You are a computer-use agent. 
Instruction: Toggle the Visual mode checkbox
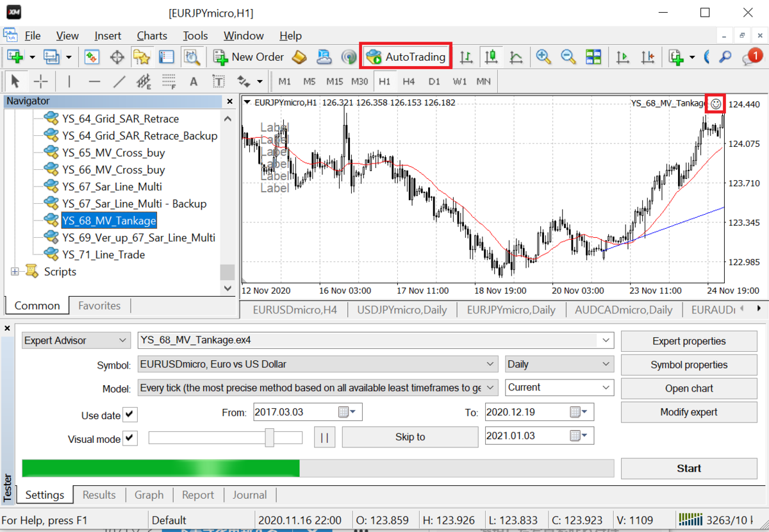point(130,438)
